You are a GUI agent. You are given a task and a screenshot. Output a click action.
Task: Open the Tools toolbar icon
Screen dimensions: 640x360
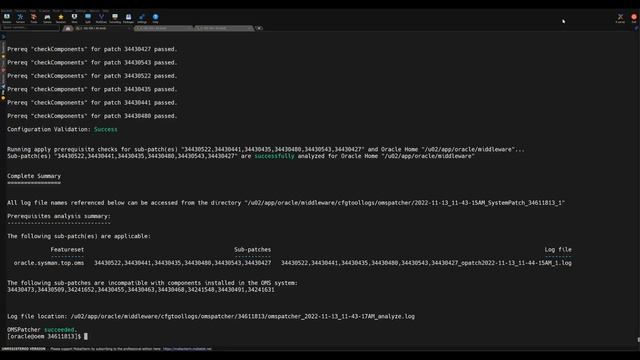(x=34, y=18)
